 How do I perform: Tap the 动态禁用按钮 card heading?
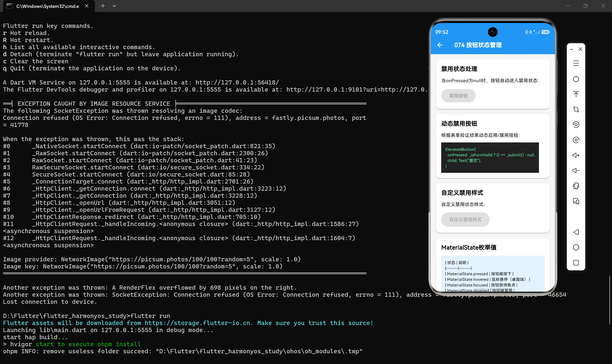(459, 124)
